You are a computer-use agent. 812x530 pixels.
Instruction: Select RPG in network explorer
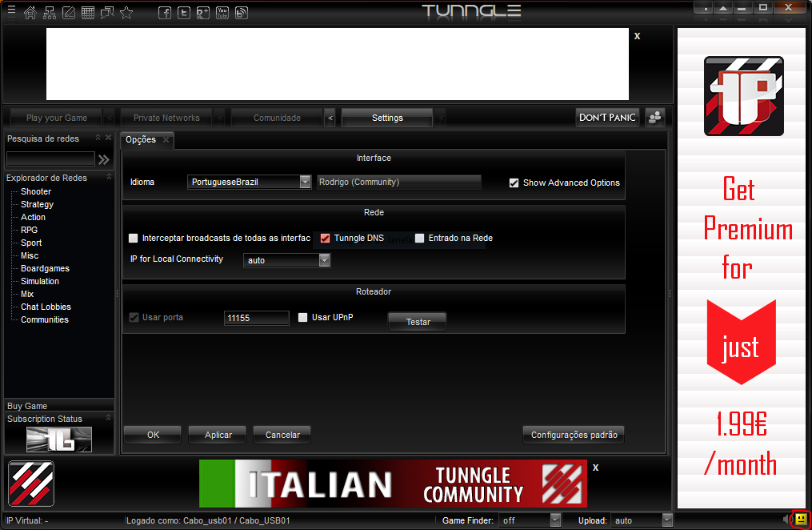click(29, 230)
